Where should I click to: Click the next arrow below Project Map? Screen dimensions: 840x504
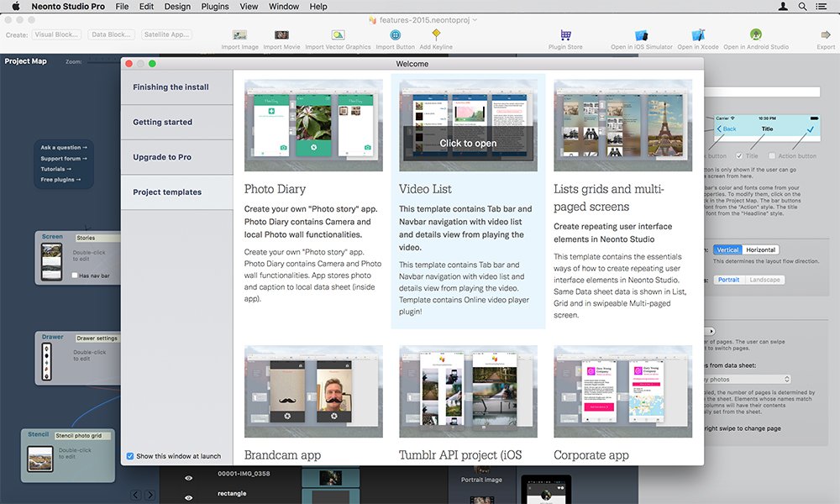click(150, 495)
